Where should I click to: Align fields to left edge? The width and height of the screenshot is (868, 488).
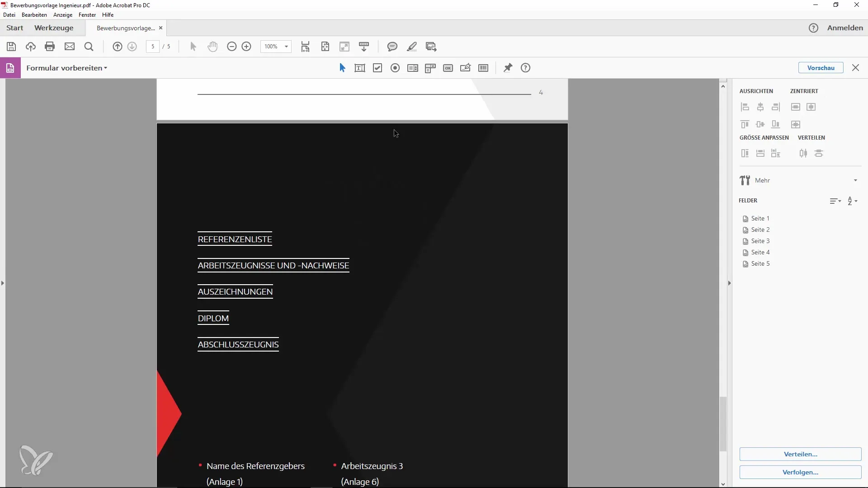coord(745,107)
